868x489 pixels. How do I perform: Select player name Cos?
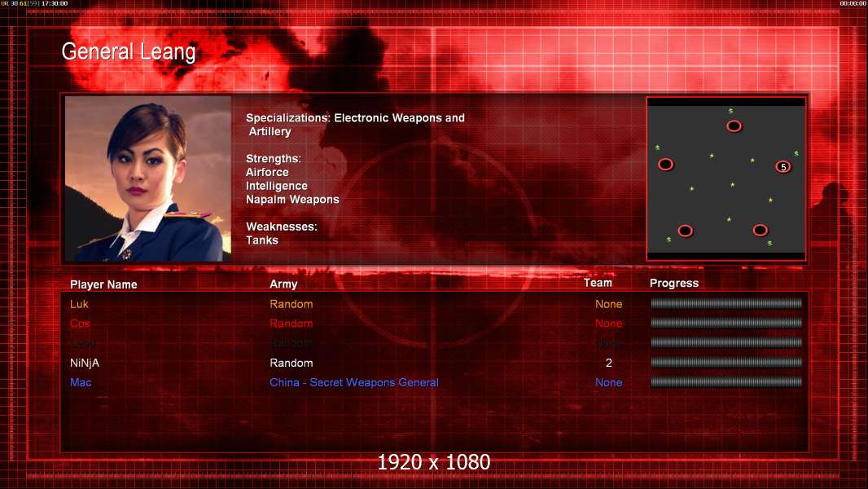(x=80, y=324)
